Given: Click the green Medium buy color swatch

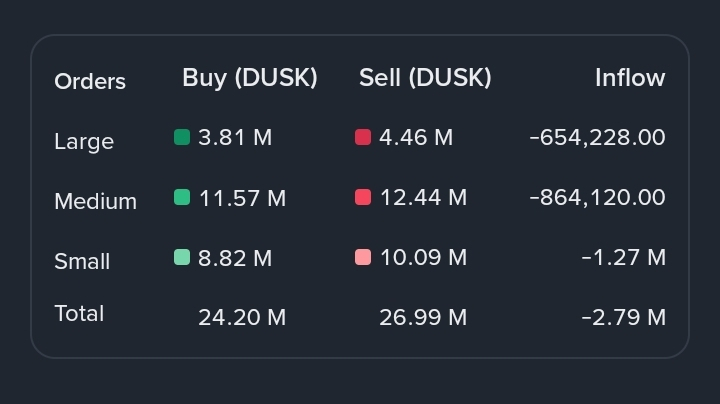Looking at the screenshot, I should [182, 197].
